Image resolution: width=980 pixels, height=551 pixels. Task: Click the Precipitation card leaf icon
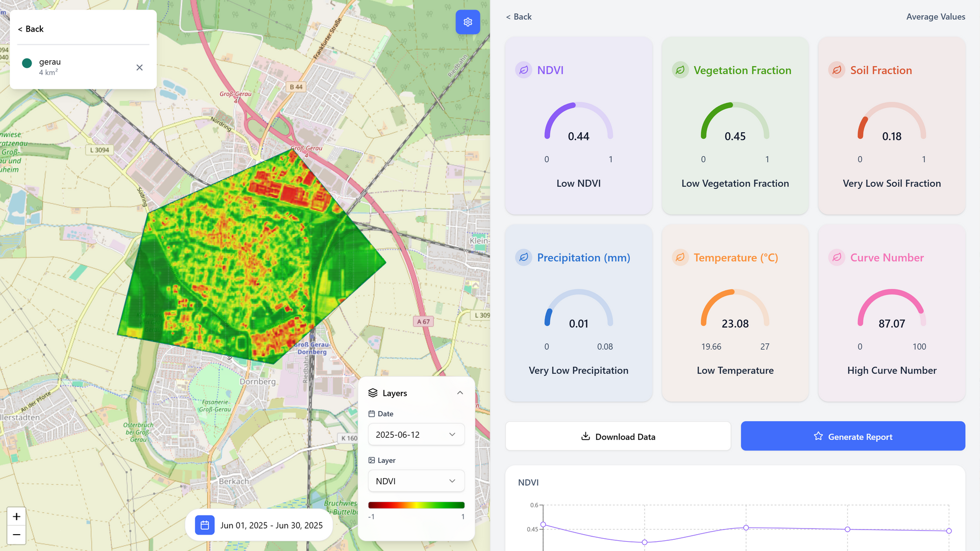(523, 257)
